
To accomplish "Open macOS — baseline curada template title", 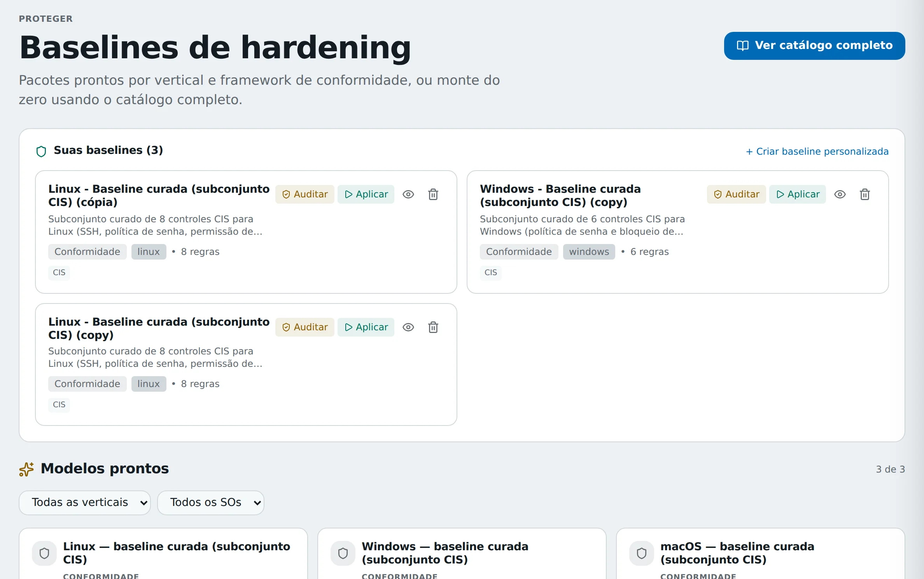I will [737, 553].
